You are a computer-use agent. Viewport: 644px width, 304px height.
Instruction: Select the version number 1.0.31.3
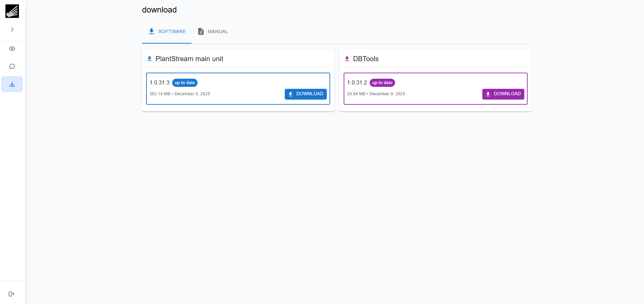[159, 83]
